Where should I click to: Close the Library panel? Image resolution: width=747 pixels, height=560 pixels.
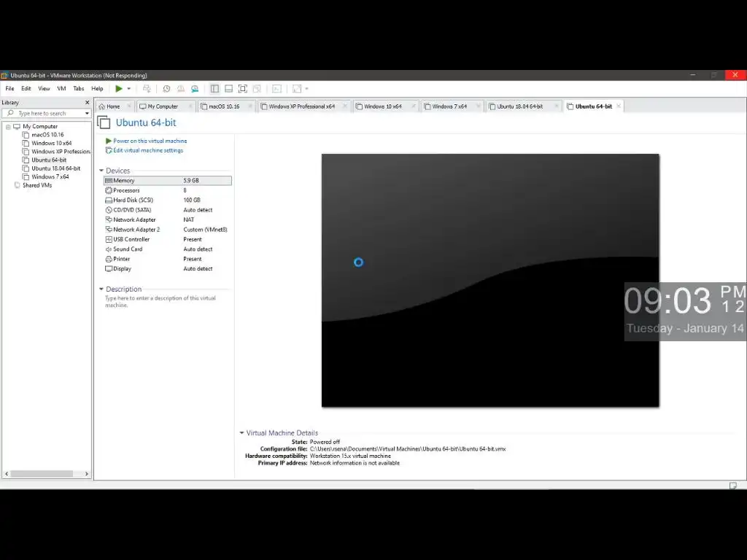tap(88, 102)
